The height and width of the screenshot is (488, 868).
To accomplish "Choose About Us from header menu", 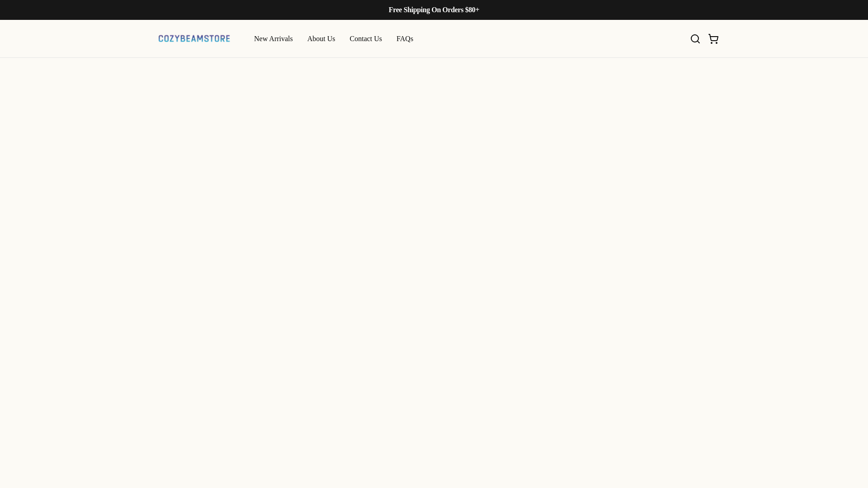I will coord(321,39).
